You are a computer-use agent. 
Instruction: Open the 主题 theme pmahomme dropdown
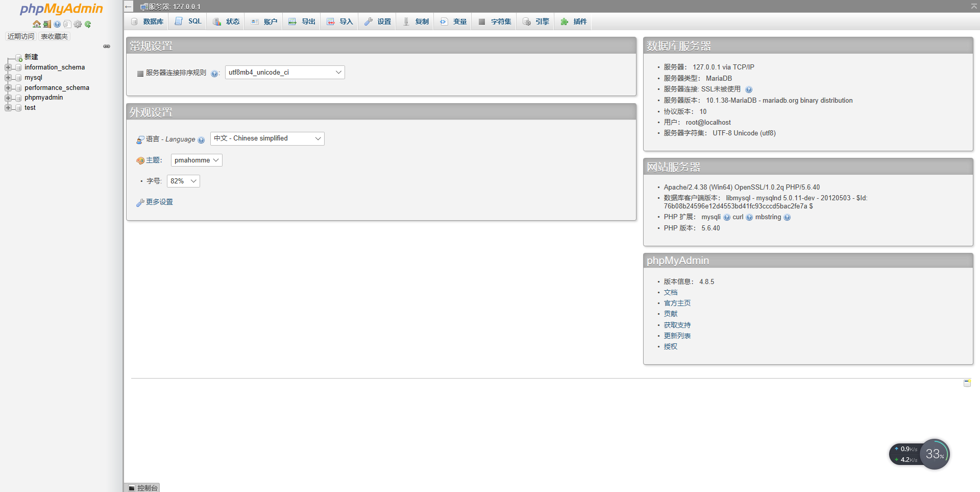tap(196, 160)
